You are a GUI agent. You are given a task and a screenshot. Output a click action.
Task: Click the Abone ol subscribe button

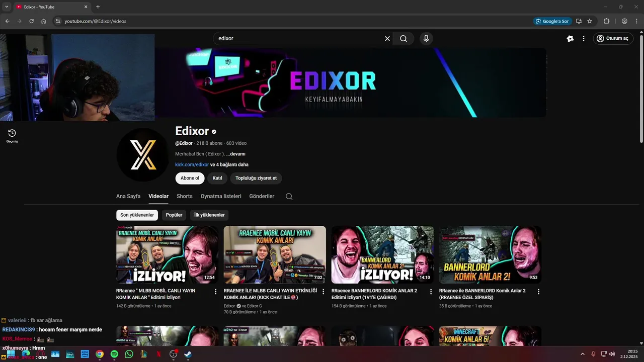pos(190,178)
